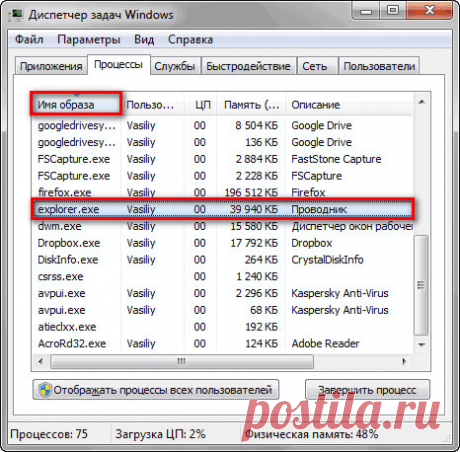460x452 pixels.
Task: Click the Завершить процесс button
Action: point(368,390)
